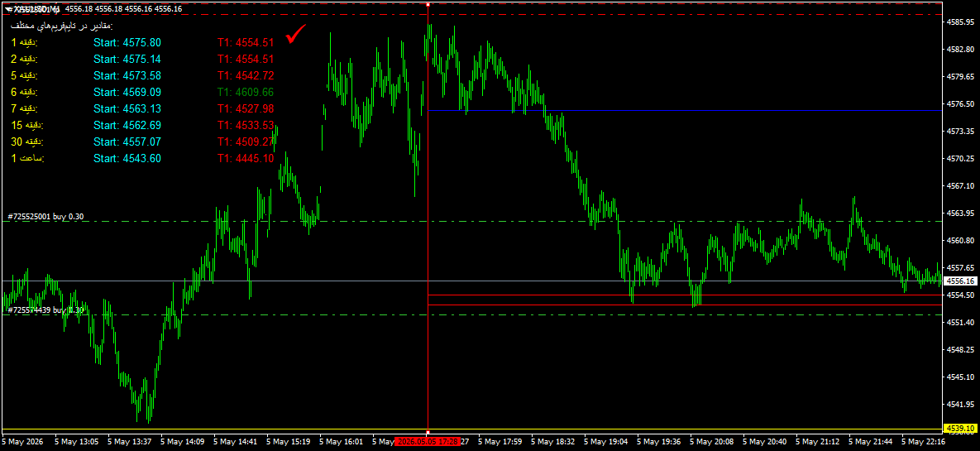Click price scale label 4560.80
Viewport: 980px width, 451px height.
959,240
